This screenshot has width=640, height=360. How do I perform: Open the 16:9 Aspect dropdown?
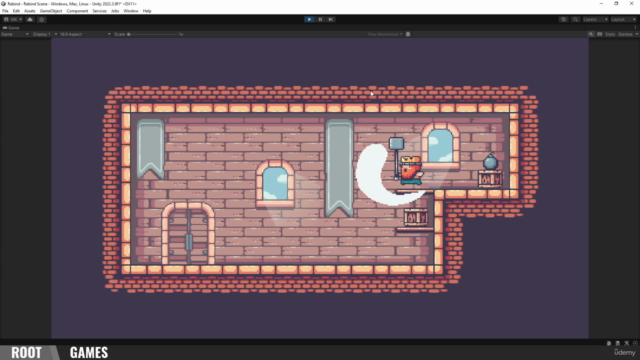click(x=85, y=34)
